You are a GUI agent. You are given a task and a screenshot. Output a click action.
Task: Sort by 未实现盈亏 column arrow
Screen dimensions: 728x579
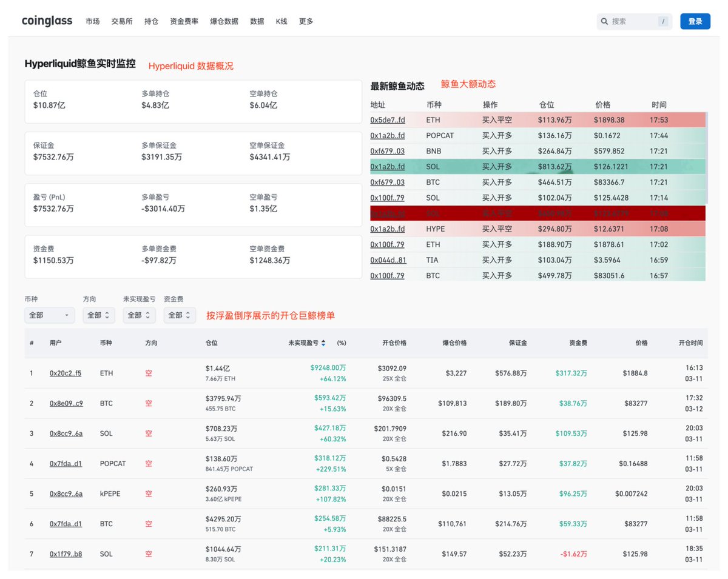point(323,343)
